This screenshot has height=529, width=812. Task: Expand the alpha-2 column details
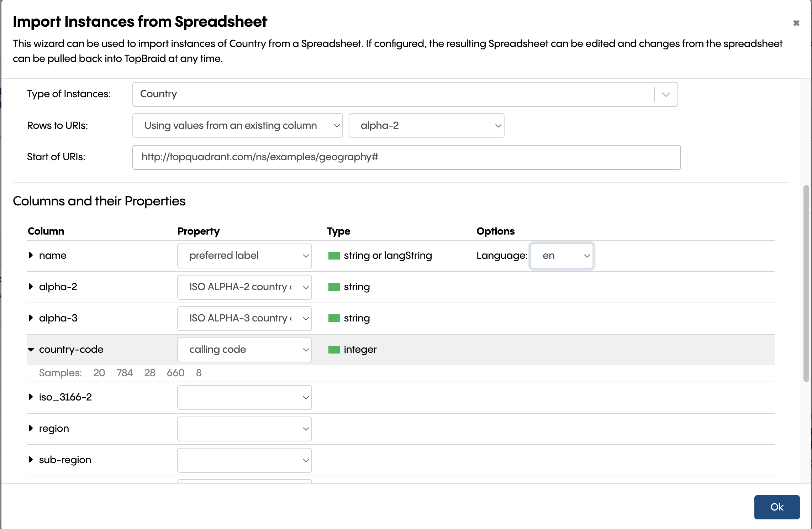(x=31, y=287)
